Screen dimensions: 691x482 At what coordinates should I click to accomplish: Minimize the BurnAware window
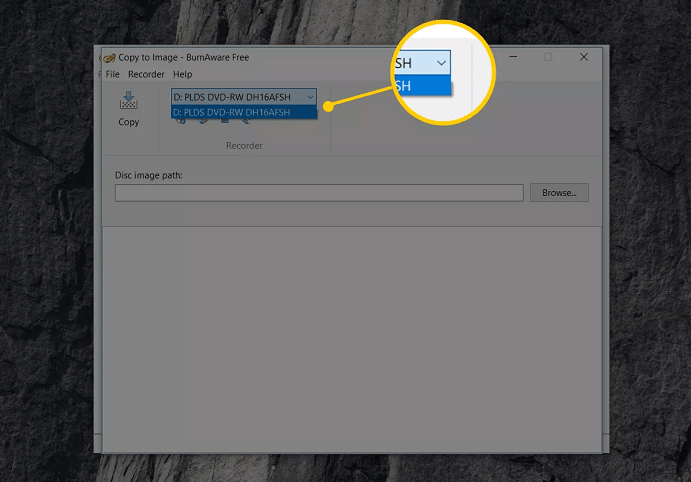(513, 57)
